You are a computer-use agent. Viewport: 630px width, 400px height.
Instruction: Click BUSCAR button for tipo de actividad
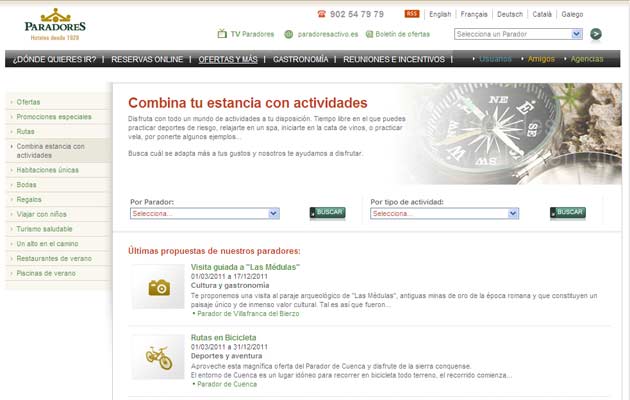pos(568,213)
